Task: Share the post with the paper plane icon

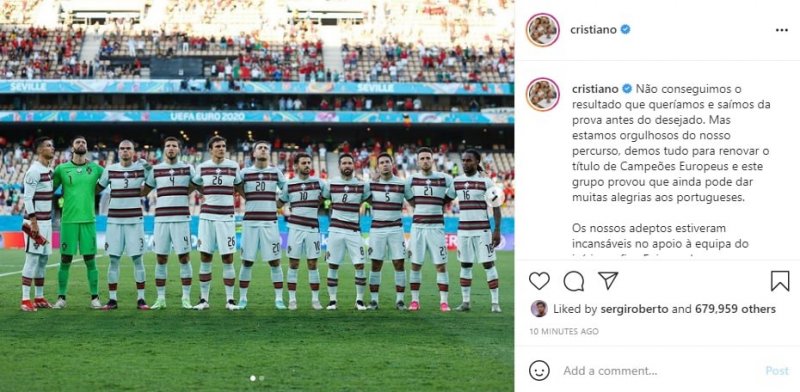Action: pos(608,281)
